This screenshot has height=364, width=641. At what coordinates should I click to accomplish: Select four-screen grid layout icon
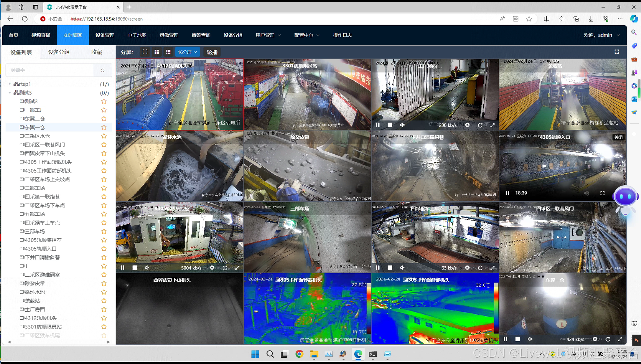157,52
